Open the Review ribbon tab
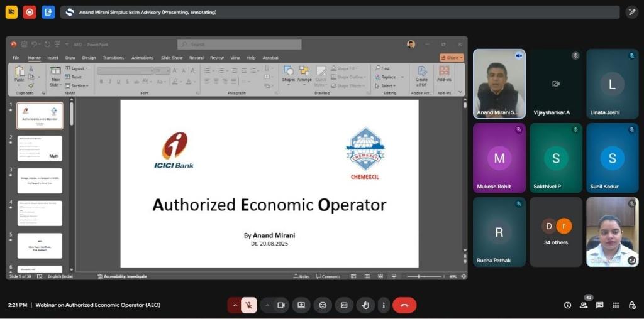 [x=217, y=58]
